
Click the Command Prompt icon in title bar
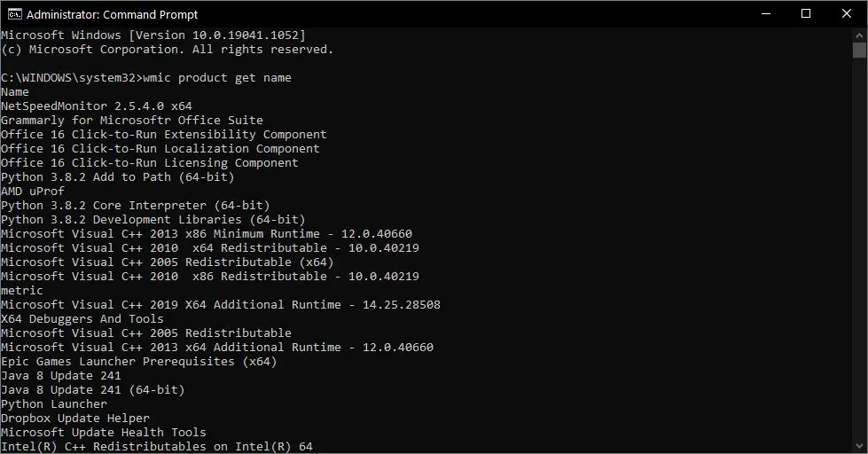coord(14,14)
